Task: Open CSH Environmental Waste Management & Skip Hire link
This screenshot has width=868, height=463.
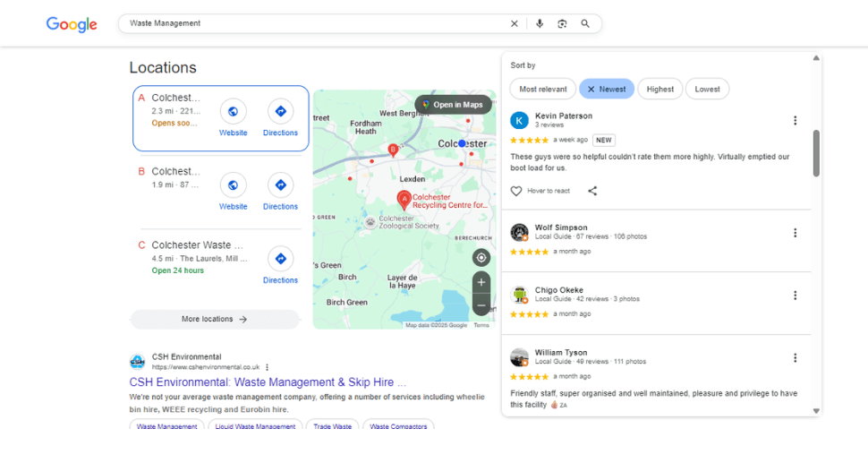Action: tap(268, 382)
